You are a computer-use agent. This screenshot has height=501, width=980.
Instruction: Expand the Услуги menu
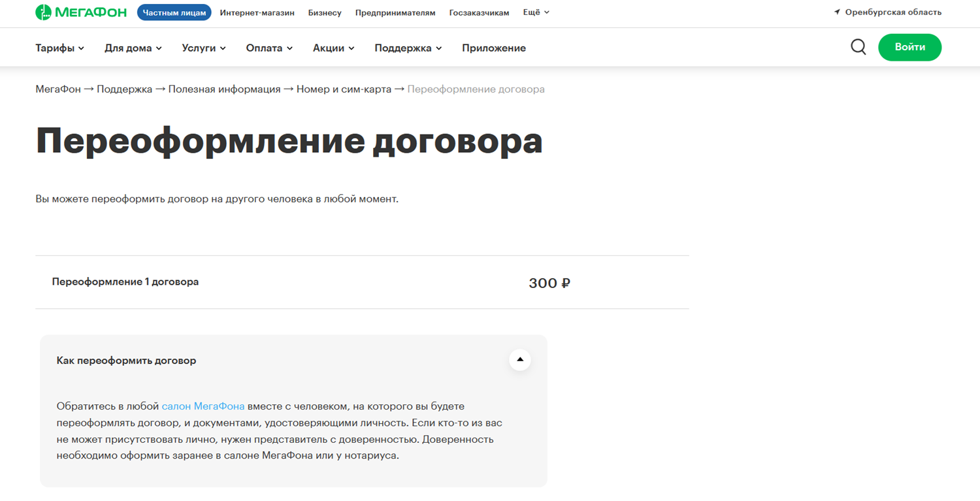coord(204,48)
